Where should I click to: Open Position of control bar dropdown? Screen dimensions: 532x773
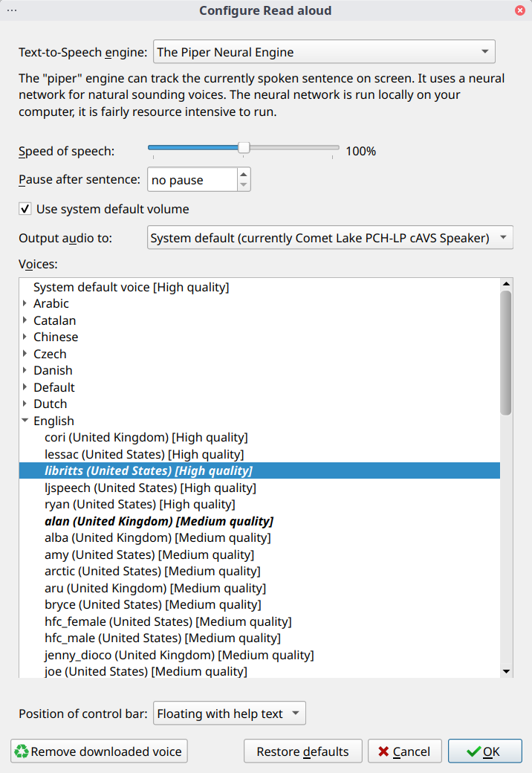[x=229, y=714]
